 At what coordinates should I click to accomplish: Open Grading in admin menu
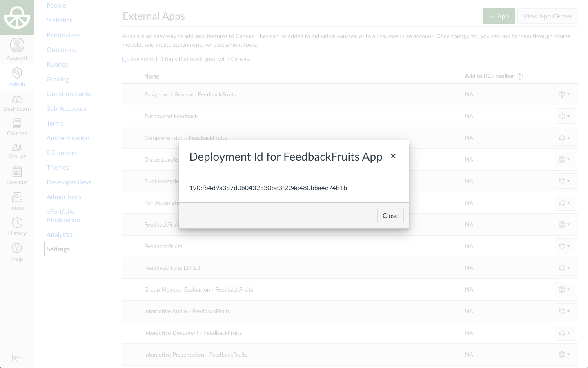(x=58, y=79)
